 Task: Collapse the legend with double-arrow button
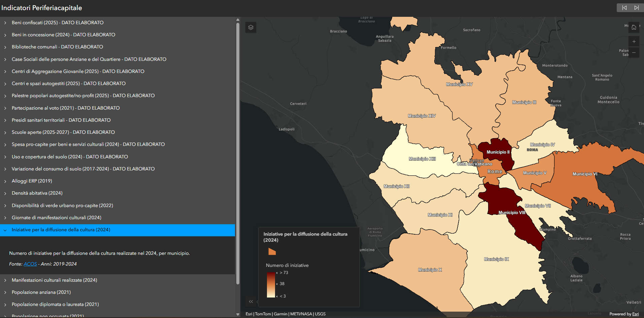point(251,302)
